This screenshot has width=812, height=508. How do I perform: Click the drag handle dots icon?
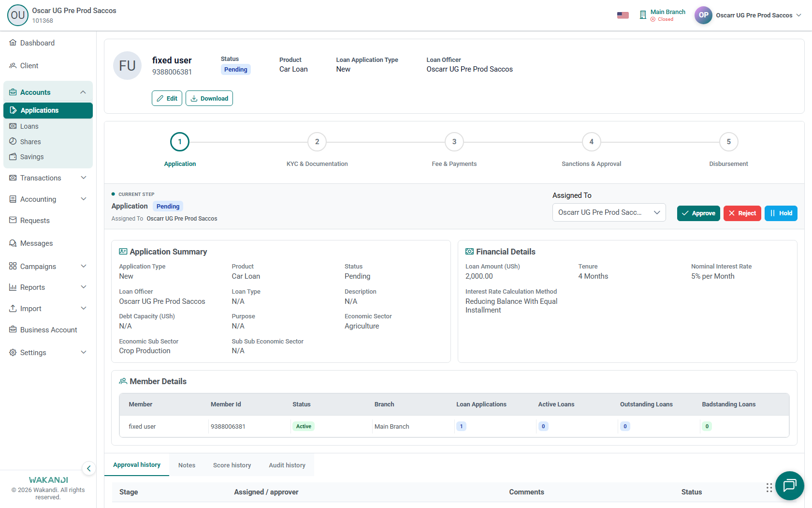[769, 488]
